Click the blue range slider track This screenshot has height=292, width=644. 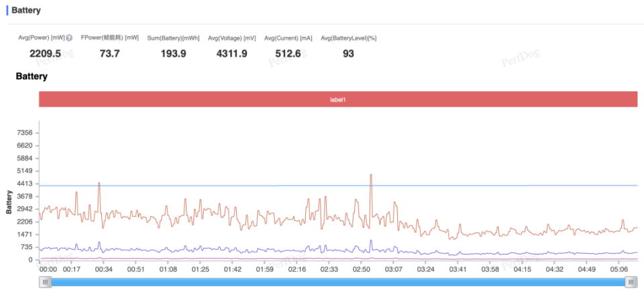pos(338,282)
